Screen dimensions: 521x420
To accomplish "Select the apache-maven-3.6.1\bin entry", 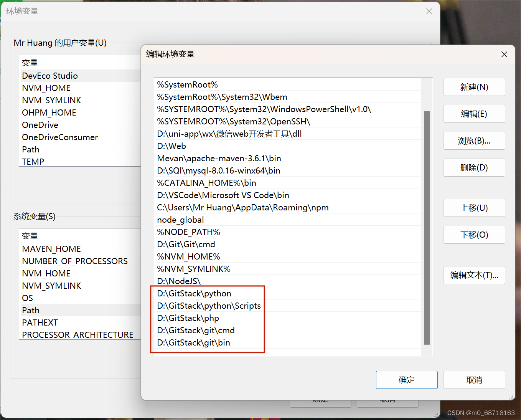I will 287,159.
